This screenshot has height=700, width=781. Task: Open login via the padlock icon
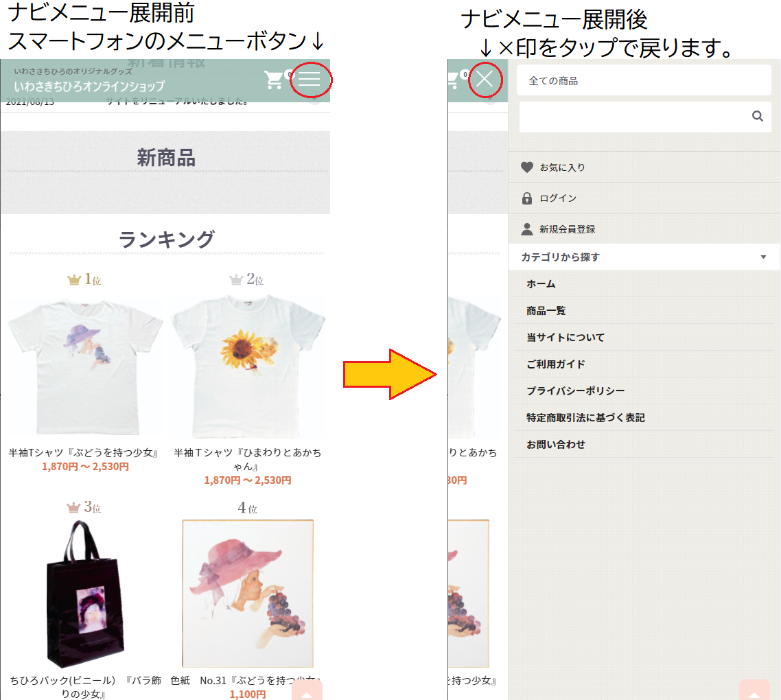click(526, 198)
